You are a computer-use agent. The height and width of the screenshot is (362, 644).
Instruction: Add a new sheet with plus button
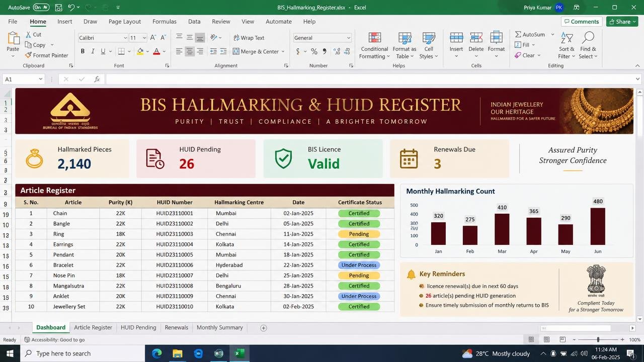click(263, 328)
